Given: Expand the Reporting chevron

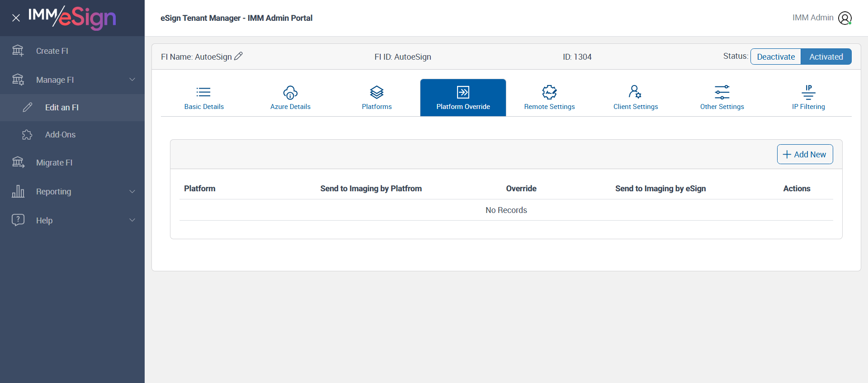Looking at the screenshot, I should tap(132, 191).
